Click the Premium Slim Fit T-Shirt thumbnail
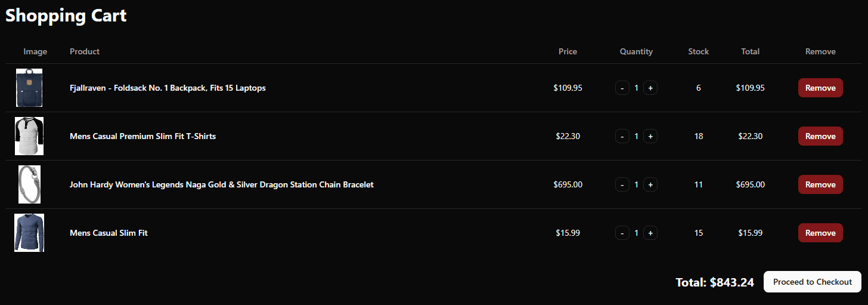868x305 pixels. pos(29,136)
